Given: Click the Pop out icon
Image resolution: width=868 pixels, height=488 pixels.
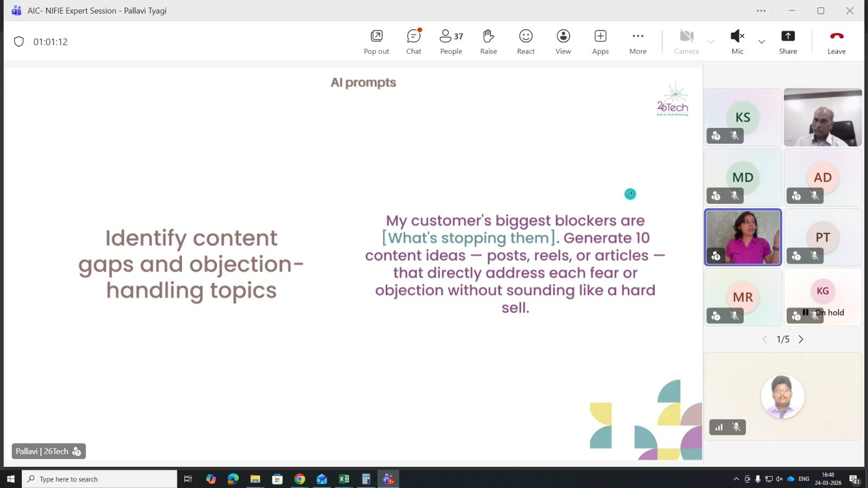Looking at the screenshot, I should click(376, 42).
